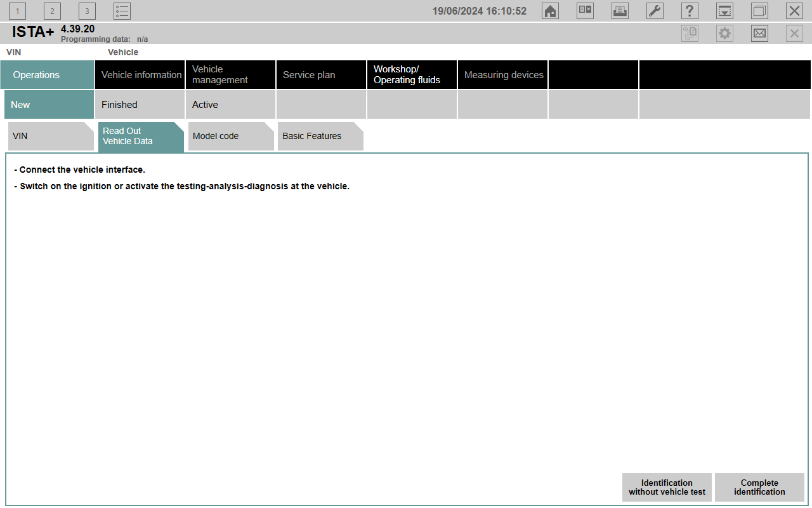Open the wrench administration icon
This screenshot has height=508, width=812.
tap(655, 11)
